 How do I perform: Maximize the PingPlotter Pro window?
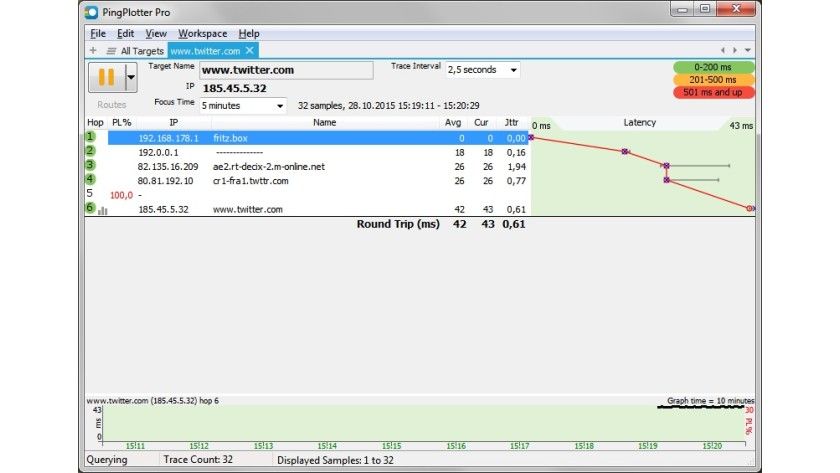[705, 9]
